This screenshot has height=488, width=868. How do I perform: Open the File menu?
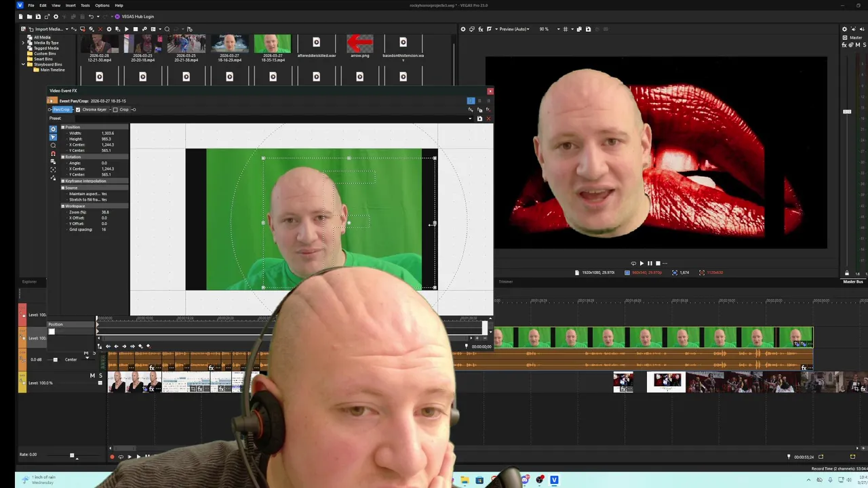(31, 5)
